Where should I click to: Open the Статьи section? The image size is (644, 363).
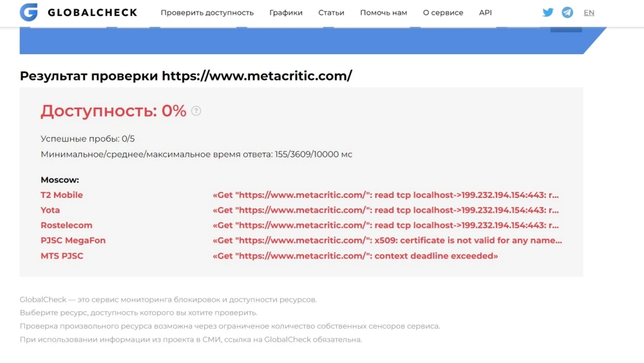[x=331, y=13]
